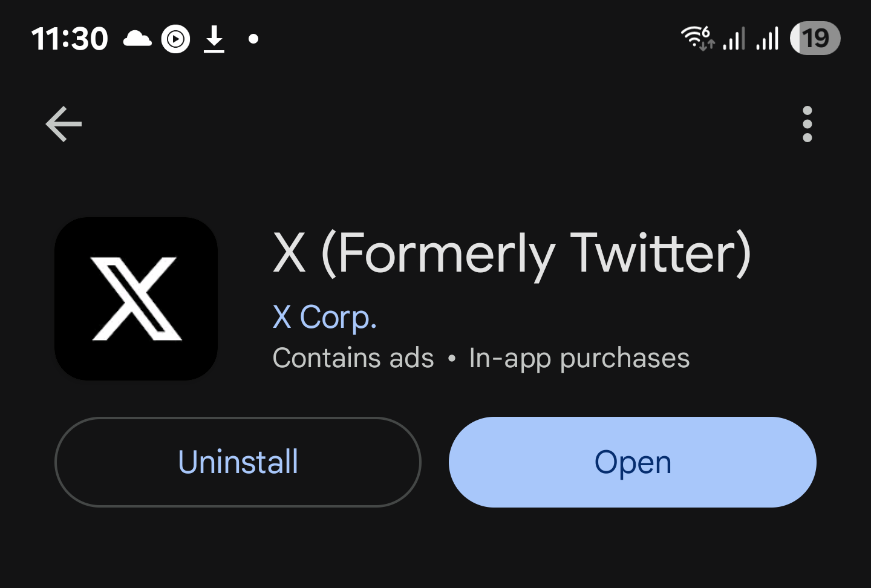Tap the cloud icon in status bar
The height and width of the screenshot is (588, 871).
click(137, 39)
